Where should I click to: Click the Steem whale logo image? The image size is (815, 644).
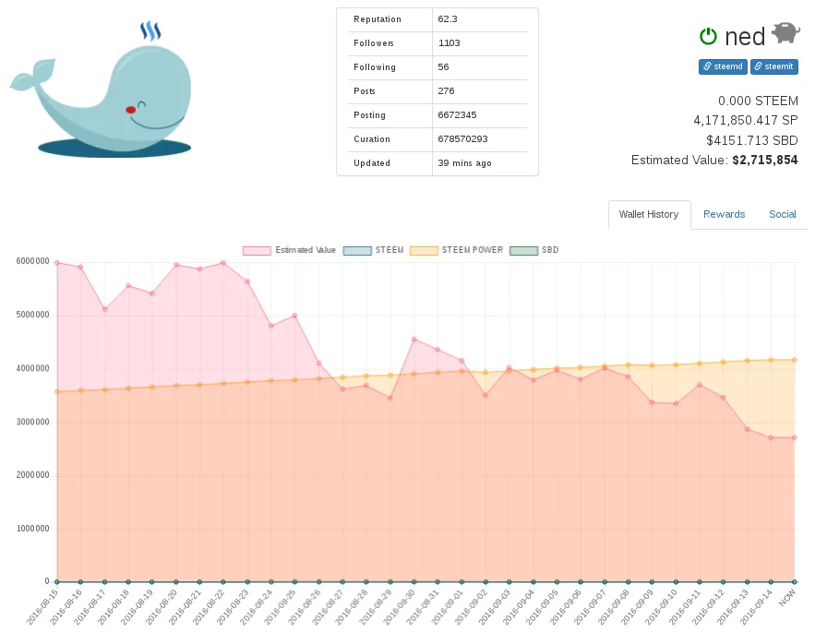tap(101, 89)
